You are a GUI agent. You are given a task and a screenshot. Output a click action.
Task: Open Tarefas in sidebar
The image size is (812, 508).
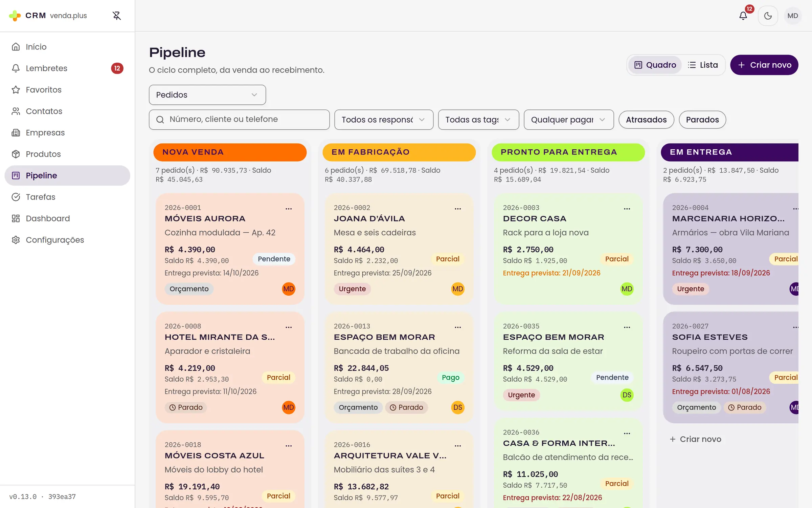click(x=67, y=197)
